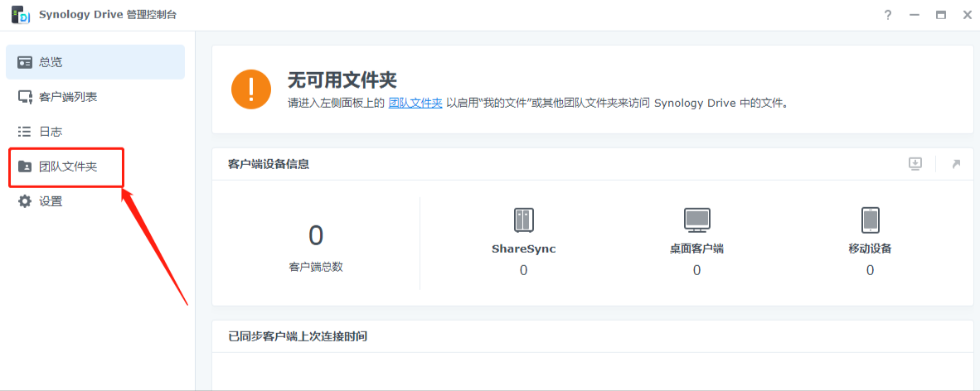
Task: Follow the blue 团队文件夹 hyperlink in the warning
Action: [415, 104]
